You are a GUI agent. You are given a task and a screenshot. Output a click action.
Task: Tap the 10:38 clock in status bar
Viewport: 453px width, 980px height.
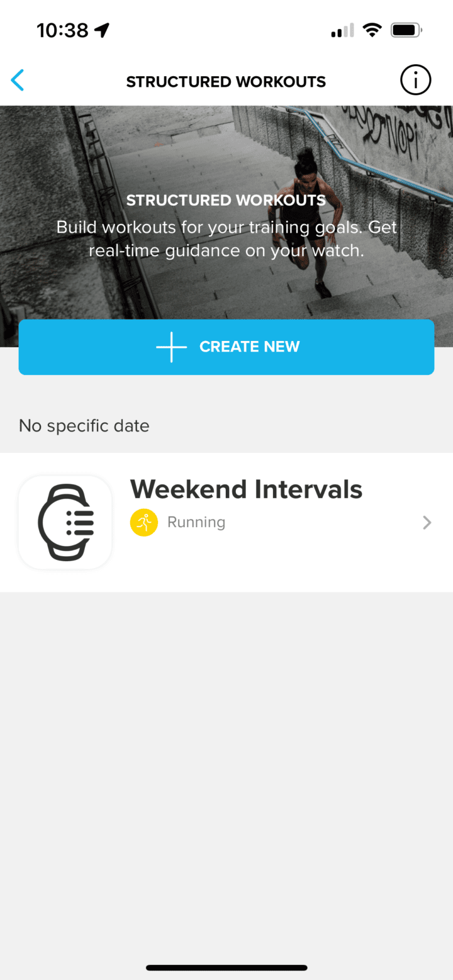click(x=63, y=30)
